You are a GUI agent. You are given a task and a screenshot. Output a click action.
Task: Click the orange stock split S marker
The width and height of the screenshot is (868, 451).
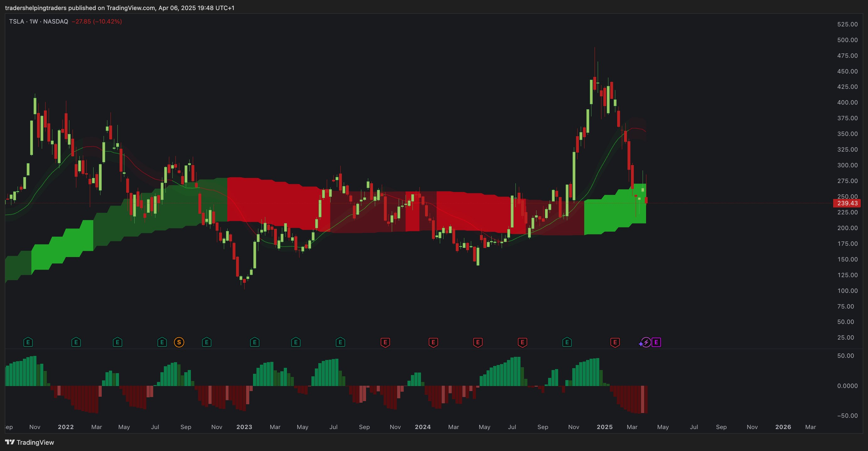[x=179, y=342]
